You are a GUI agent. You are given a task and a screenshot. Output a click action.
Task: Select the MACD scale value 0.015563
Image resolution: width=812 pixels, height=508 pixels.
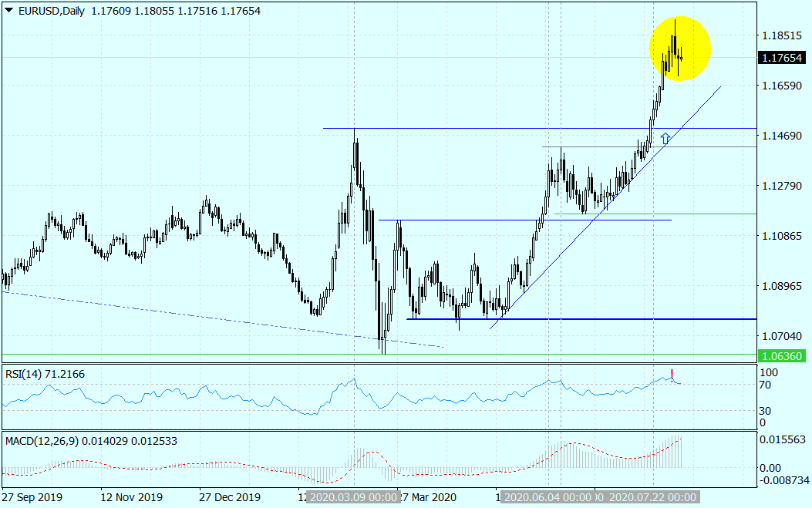pyautogui.click(x=783, y=439)
